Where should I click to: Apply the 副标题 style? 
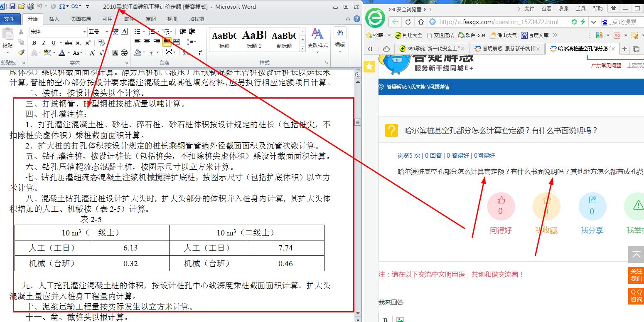tap(284, 40)
